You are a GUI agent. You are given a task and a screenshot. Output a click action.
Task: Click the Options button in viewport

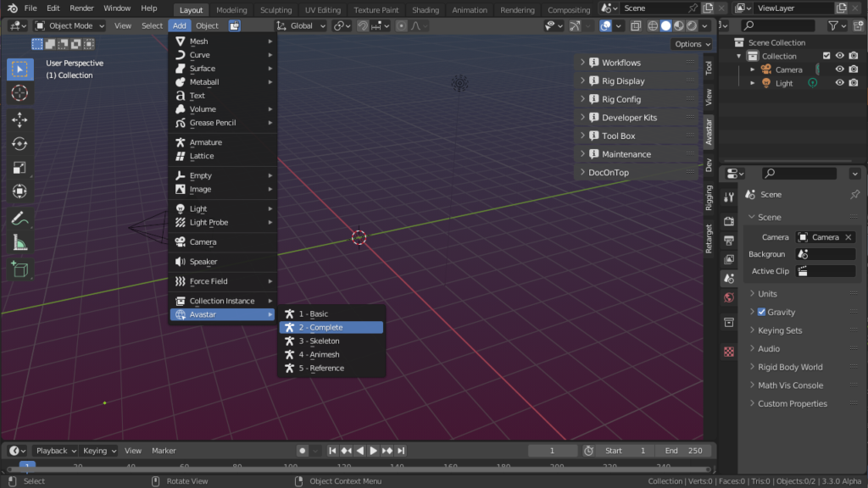click(x=692, y=44)
